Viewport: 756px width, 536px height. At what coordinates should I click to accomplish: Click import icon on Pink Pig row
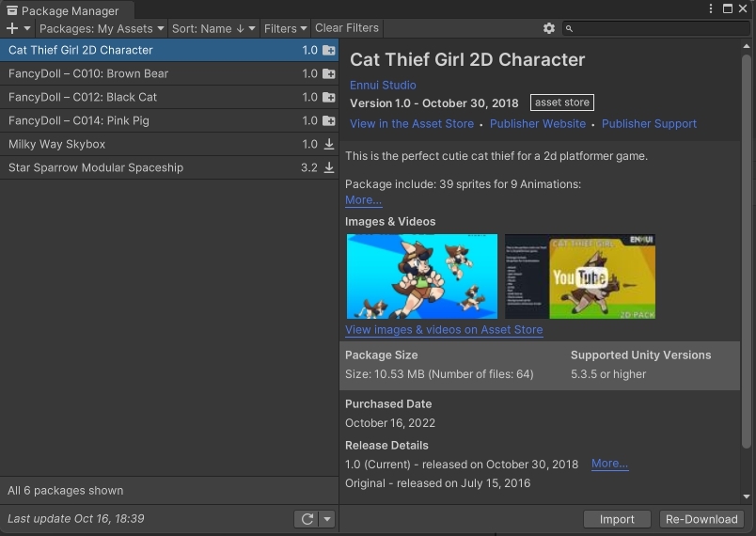point(329,121)
